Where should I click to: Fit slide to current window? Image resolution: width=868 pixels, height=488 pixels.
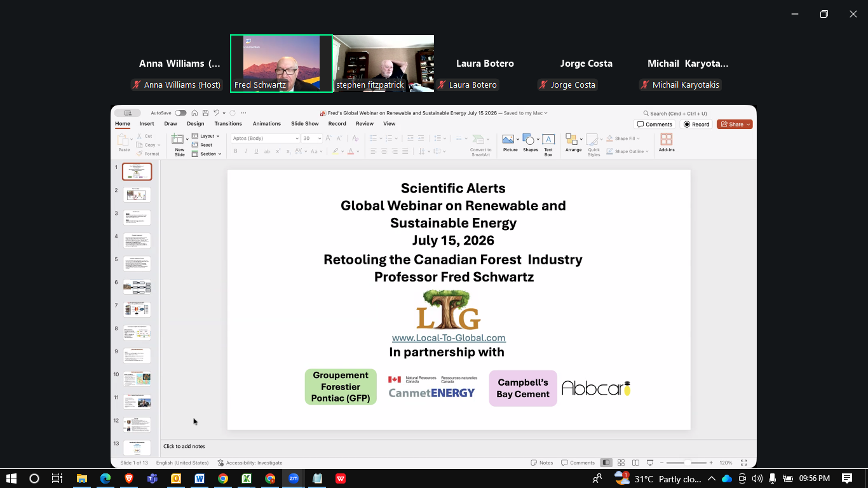pos(744,463)
